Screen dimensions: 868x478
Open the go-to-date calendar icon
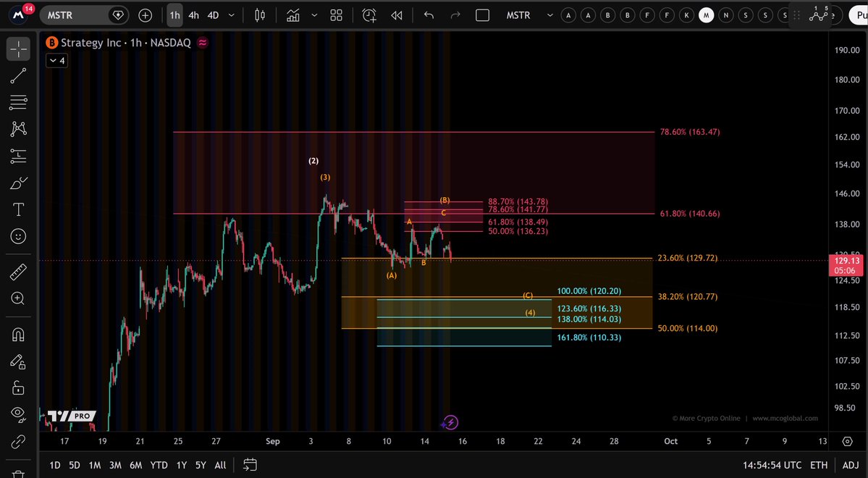click(x=250, y=465)
